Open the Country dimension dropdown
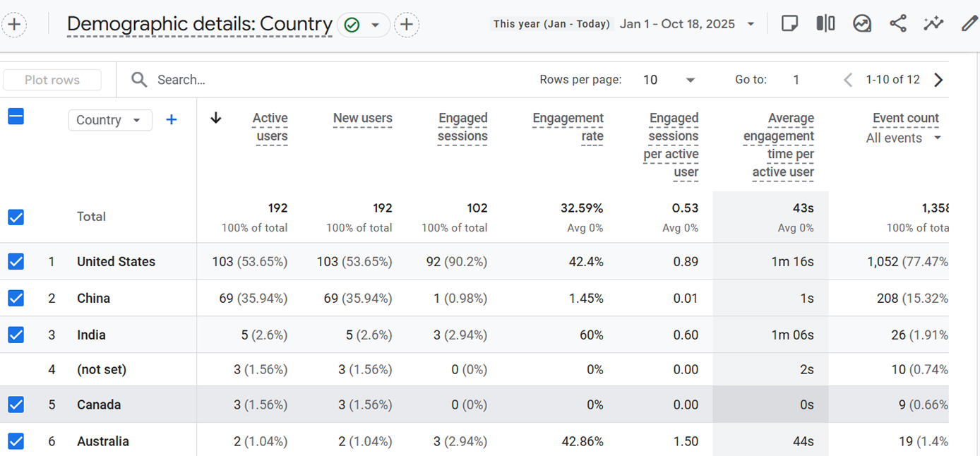This screenshot has height=456, width=980. [110, 120]
